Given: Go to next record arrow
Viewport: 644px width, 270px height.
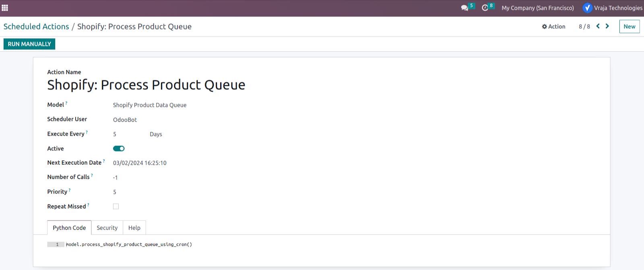Looking at the screenshot, I should click(607, 26).
